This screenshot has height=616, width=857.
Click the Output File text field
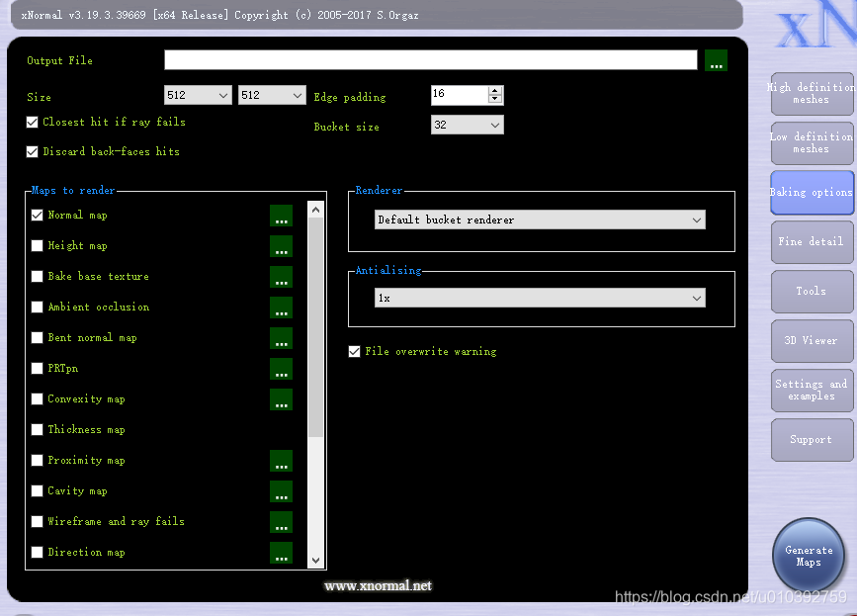431,60
